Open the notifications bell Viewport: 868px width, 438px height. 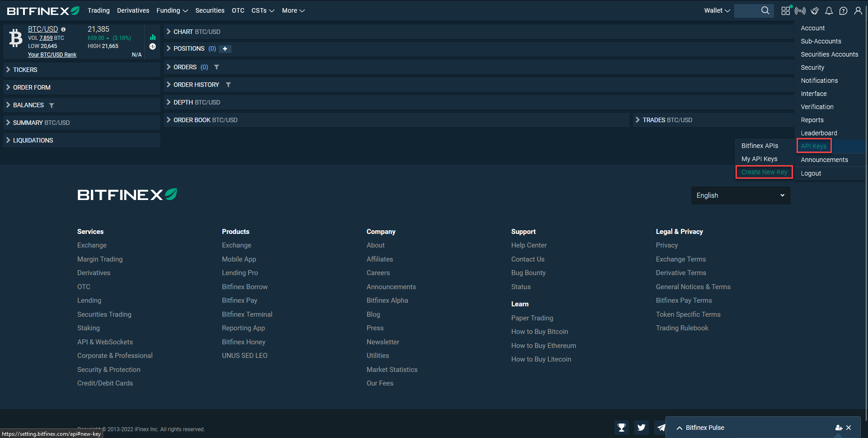[x=829, y=10]
